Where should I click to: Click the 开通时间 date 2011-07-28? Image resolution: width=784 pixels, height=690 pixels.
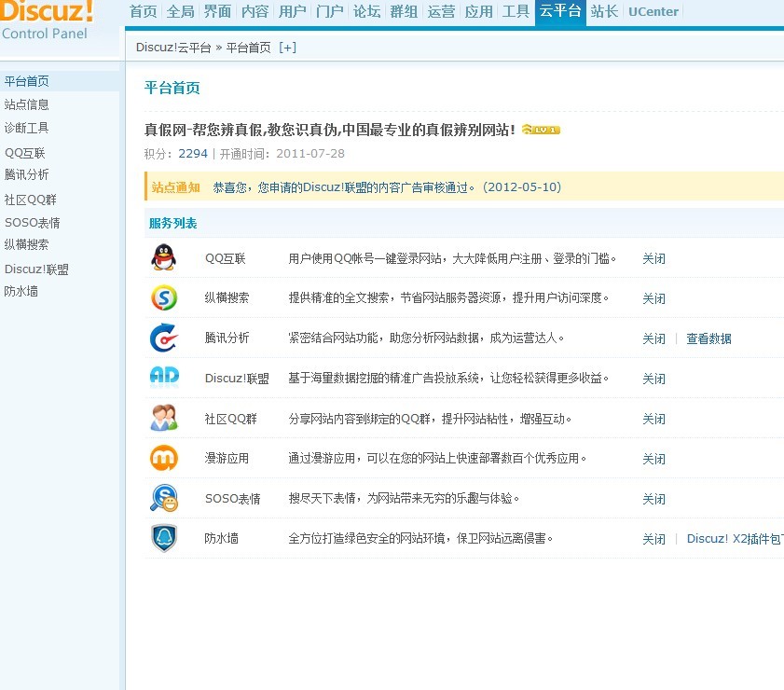(x=310, y=154)
